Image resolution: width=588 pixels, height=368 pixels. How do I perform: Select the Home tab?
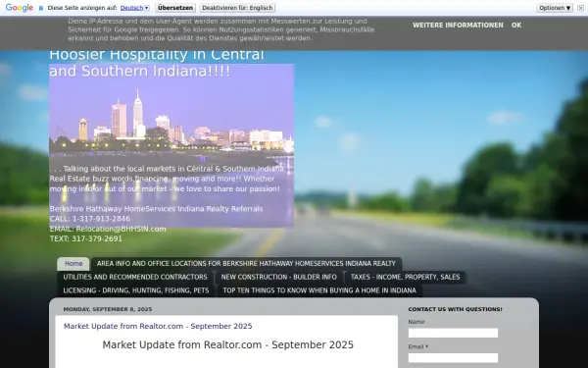coord(73,264)
